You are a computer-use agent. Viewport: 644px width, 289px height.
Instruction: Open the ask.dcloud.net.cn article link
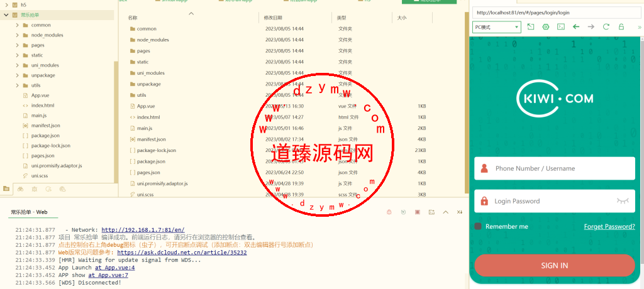[182, 253]
